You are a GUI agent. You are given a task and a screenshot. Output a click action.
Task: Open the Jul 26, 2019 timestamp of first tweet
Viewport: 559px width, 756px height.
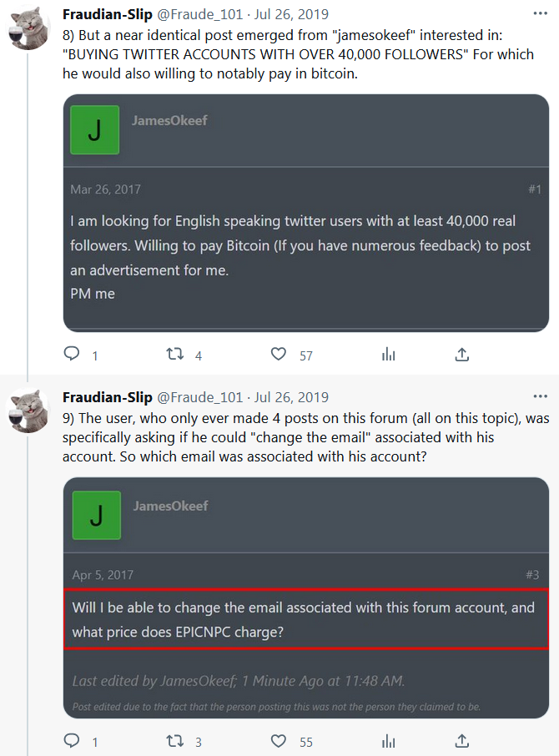click(291, 14)
